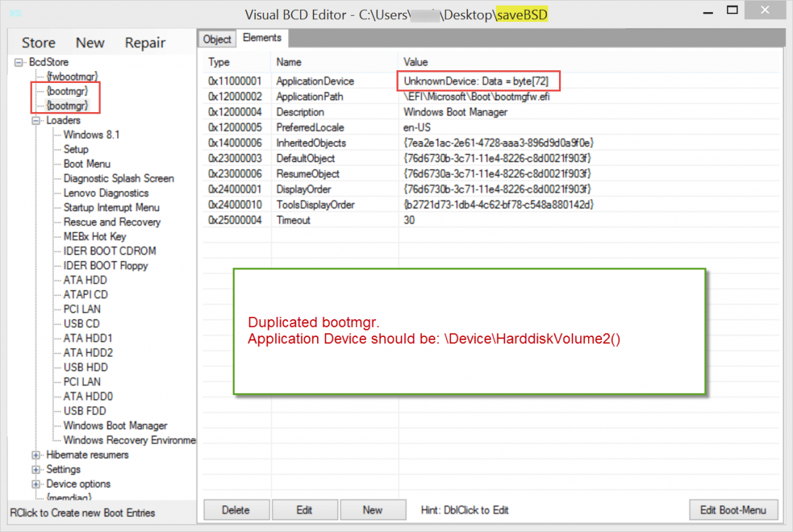The height and width of the screenshot is (532, 793).
Task: Expand the Hibernate resumers node
Action: tap(36, 455)
